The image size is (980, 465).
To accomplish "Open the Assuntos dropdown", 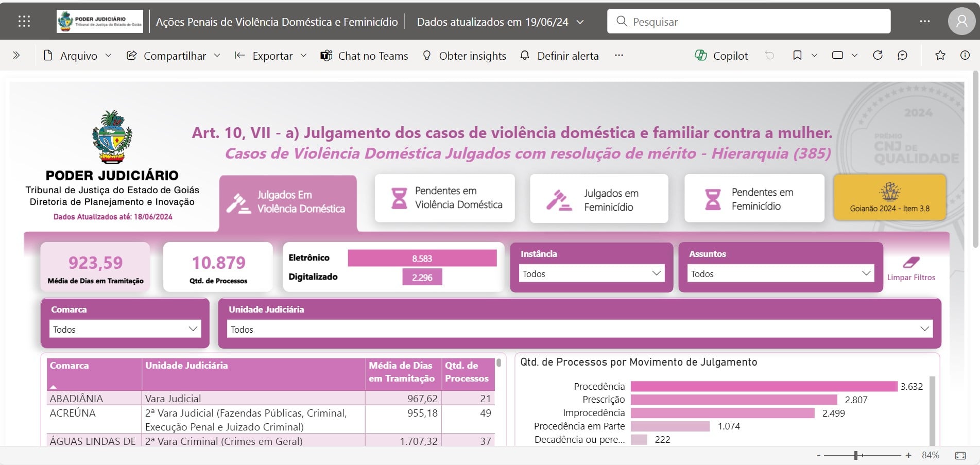I will (x=781, y=273).
